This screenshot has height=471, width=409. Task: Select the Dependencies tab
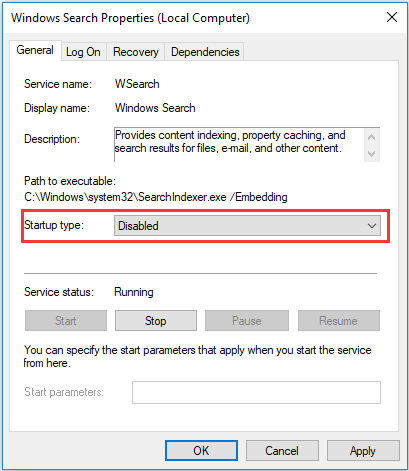coord(205,52)
